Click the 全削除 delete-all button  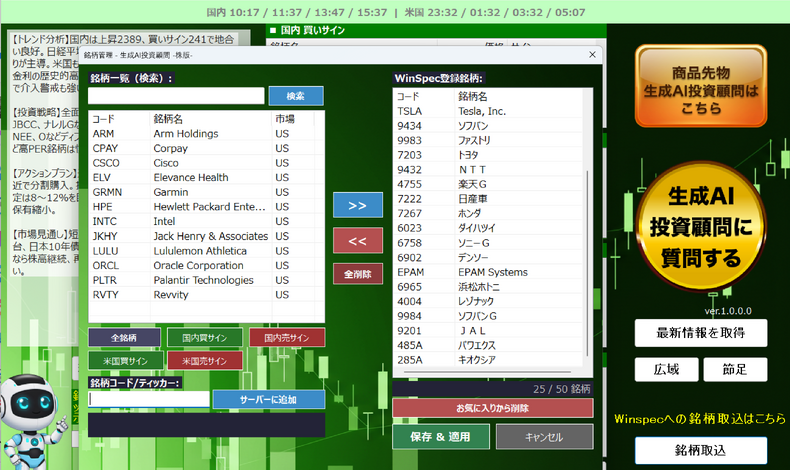pos(358,274)
